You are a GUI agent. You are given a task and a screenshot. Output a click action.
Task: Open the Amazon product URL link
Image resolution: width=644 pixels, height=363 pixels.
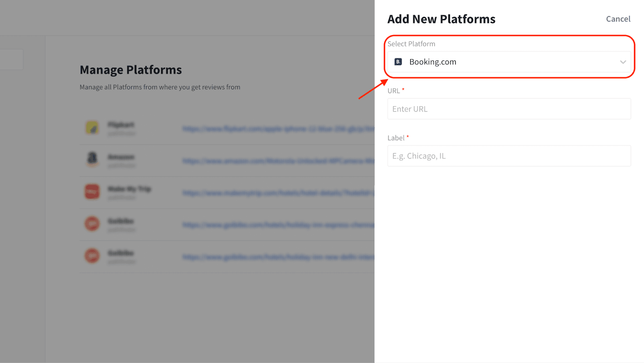click(278, 161)
